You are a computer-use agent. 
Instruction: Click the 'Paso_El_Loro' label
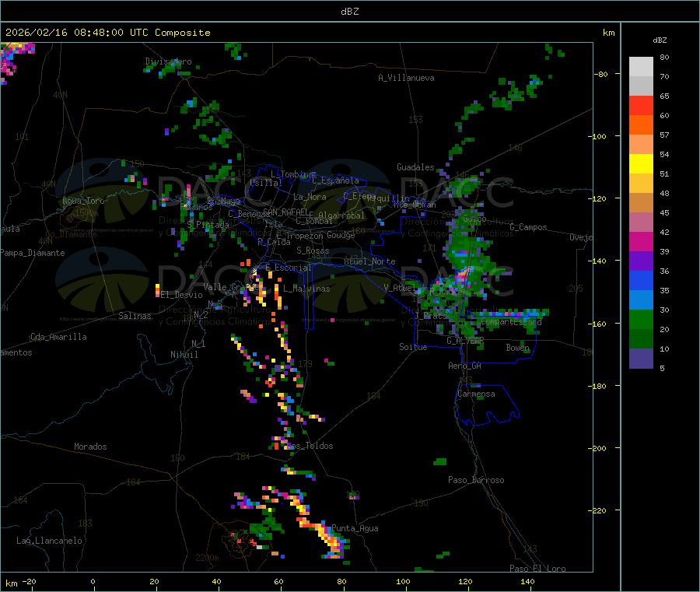[537, 569]
